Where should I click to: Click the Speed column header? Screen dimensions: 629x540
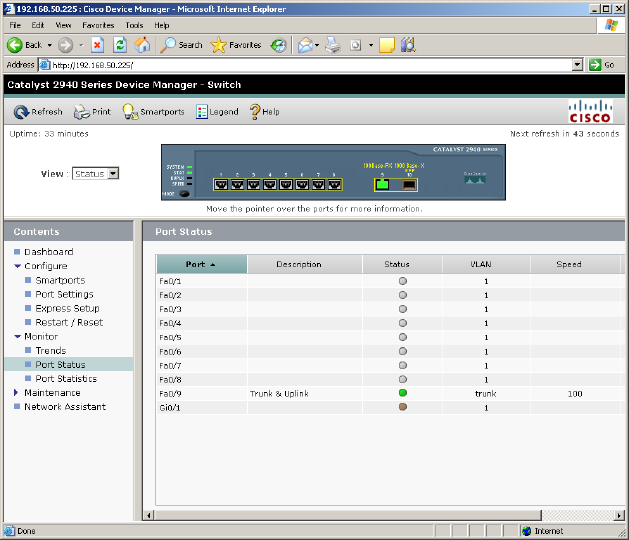tap(575, 264)
